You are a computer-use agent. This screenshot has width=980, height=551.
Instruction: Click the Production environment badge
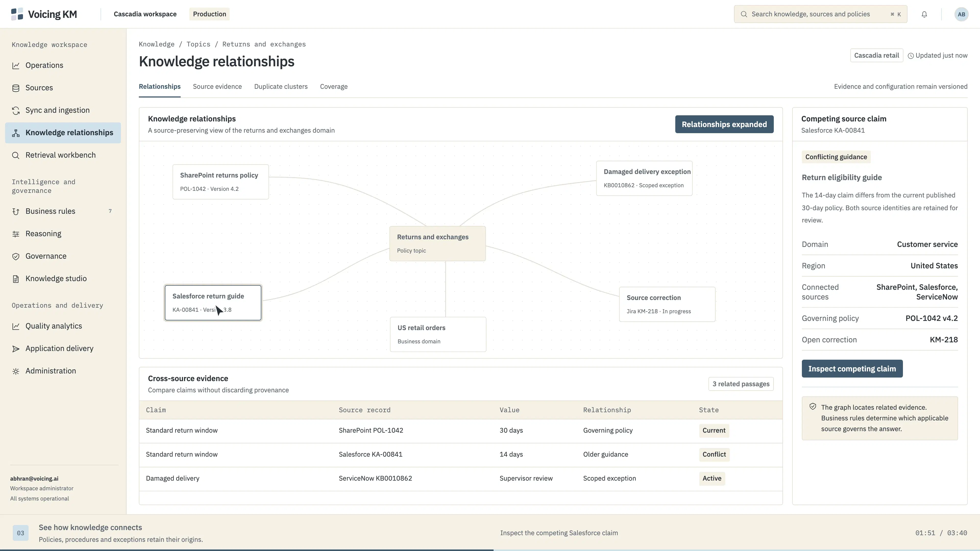coord(209,14)
